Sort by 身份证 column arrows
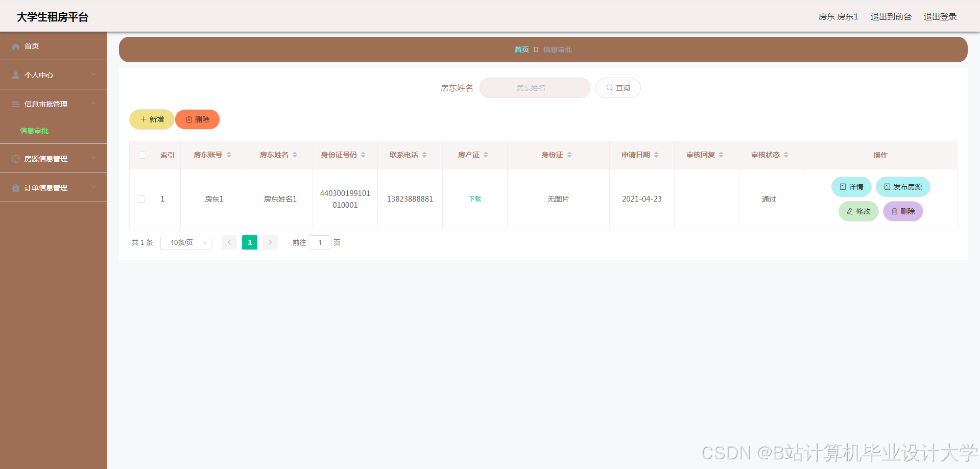Screen dimensions: 980x469 (x=569, y=155)
